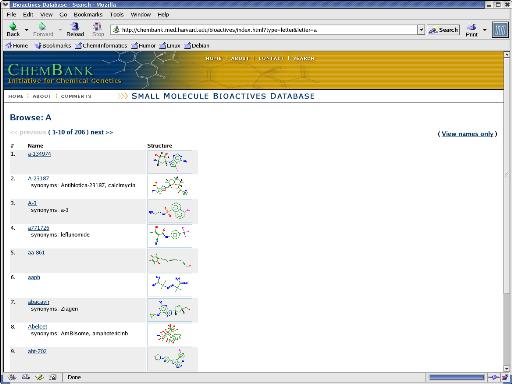Click the Reload page icon
The width and height of the screenshot is (512, 384).
tap(75, 26)
